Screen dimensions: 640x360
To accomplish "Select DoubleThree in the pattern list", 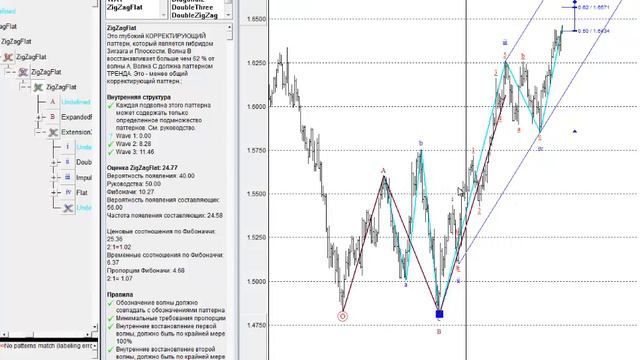I will coord(192,7).
